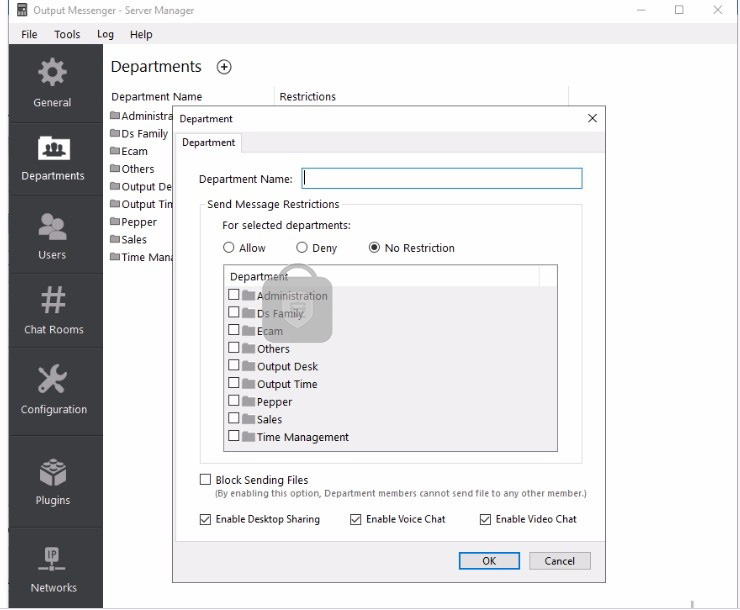Check the Administration department checkbox

(x=234, y=294)
